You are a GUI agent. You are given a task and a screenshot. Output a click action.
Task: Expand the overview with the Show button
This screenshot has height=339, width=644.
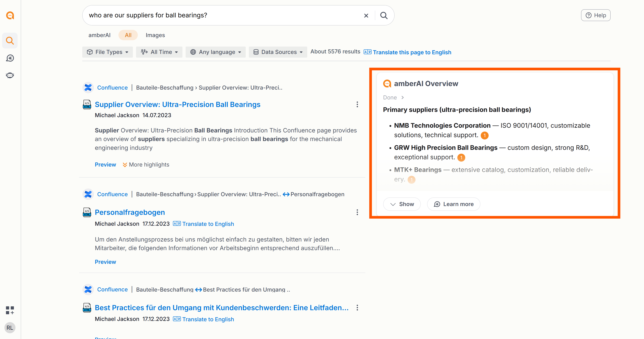click(402, 204)
